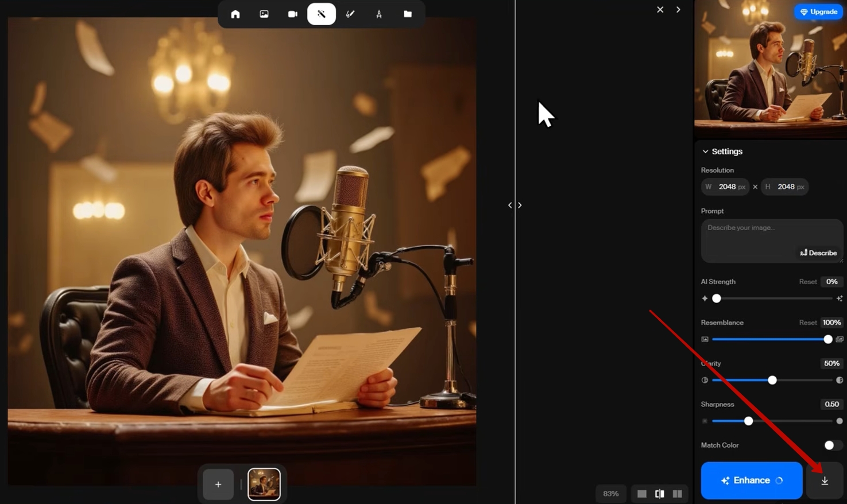Viewport: 847px width, 504px height.
Task: Open the Video camera tool
Action: [x=293, y=14]
